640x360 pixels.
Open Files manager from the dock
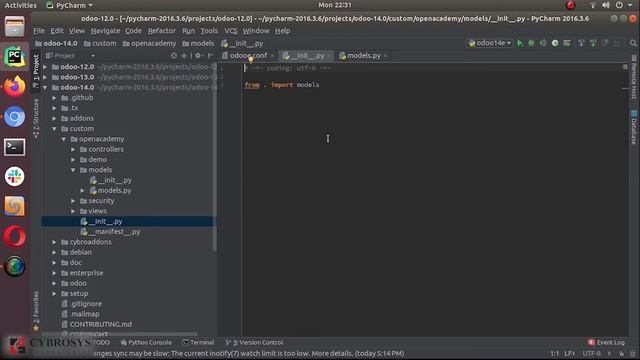pos(14,26)
